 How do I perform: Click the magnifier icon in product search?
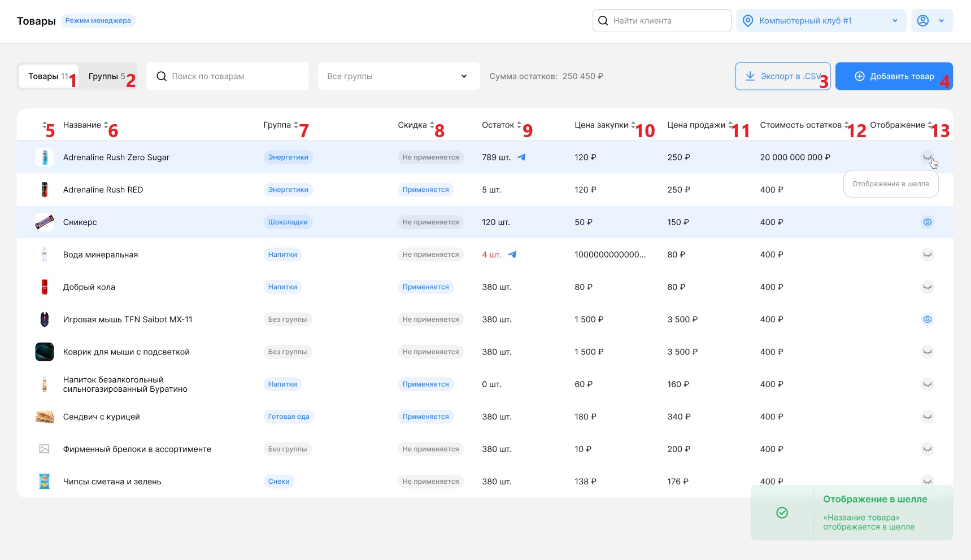point(161,76)
